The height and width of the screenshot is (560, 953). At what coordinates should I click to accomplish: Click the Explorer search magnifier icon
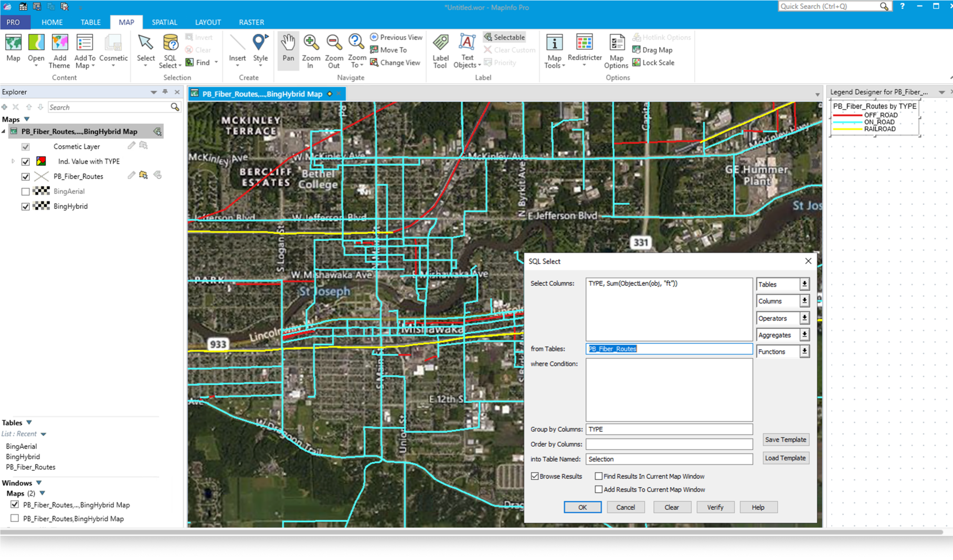(175, 107)
